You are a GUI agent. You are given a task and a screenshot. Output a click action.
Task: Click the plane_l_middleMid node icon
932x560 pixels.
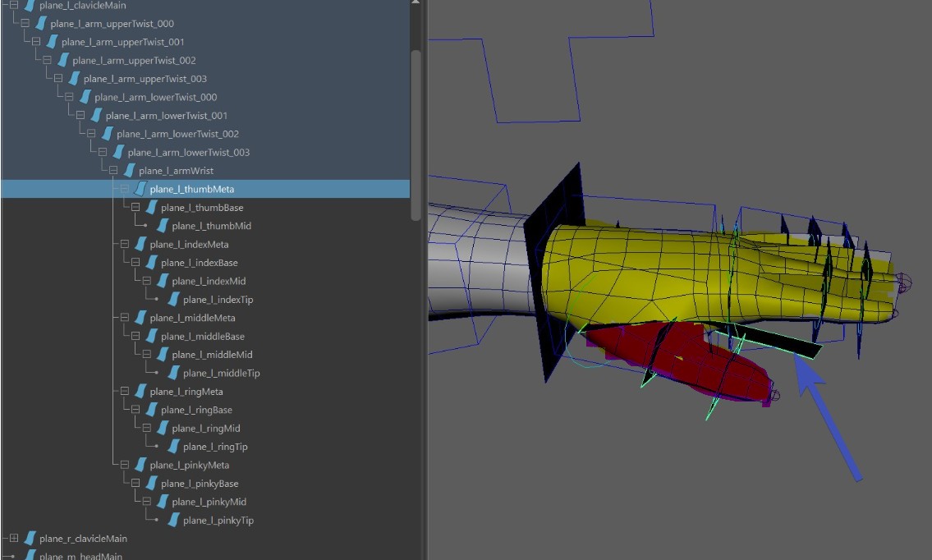coord(163,355)
